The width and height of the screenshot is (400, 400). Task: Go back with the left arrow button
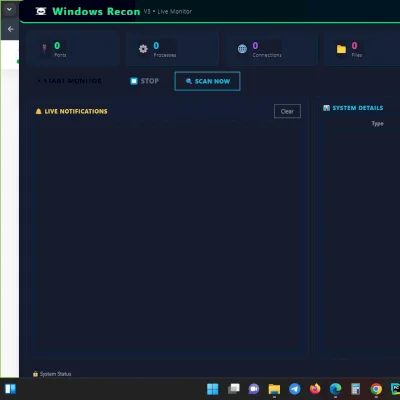10,29
